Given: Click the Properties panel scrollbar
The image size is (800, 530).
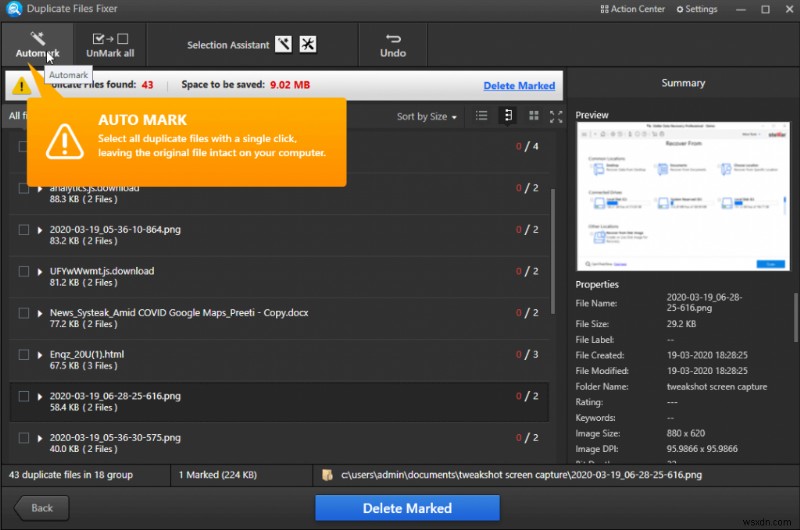Looking at the screenshot, I should click(796, 318).
